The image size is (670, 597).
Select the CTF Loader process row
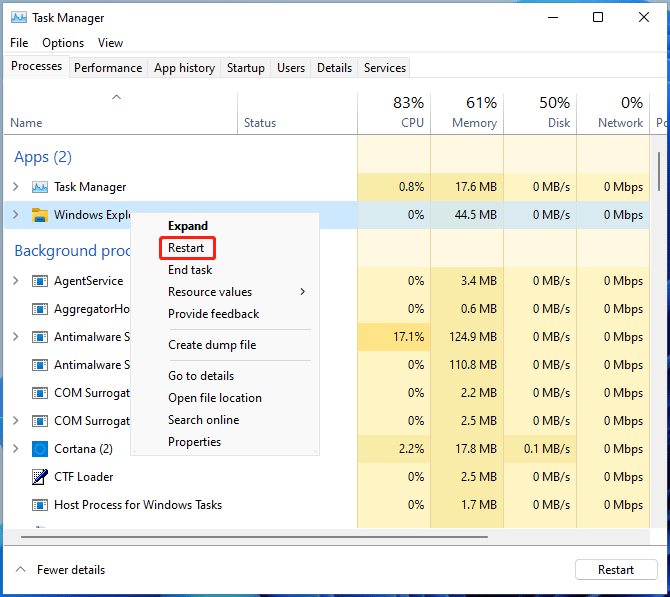(x=327, y=477)
